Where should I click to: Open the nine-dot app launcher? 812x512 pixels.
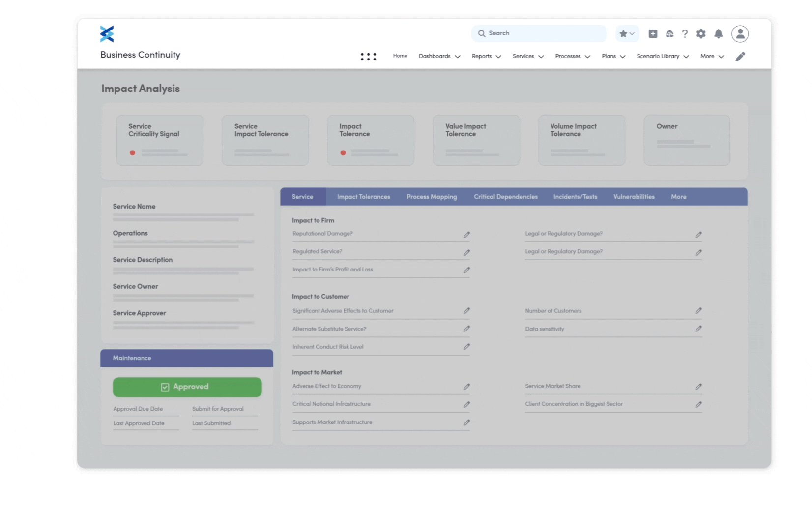[368, 57]
